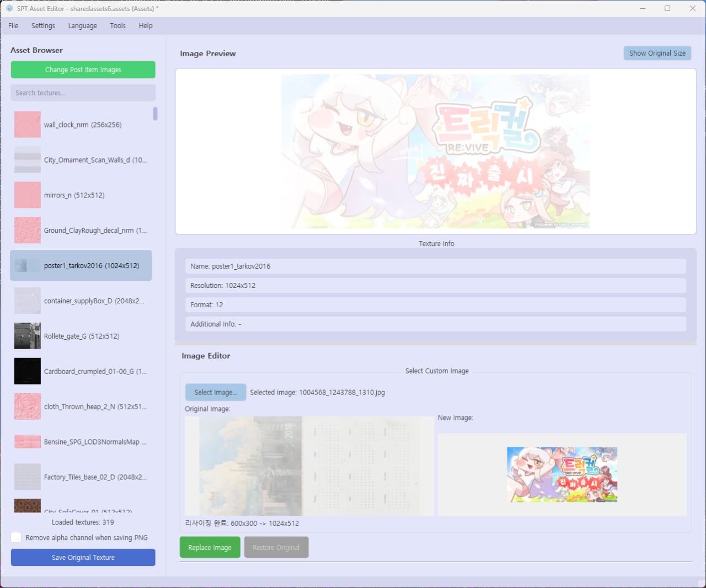This screenshot has height=588, width=706.
Task: Open the Language menu
Action: tap(83, 26)
